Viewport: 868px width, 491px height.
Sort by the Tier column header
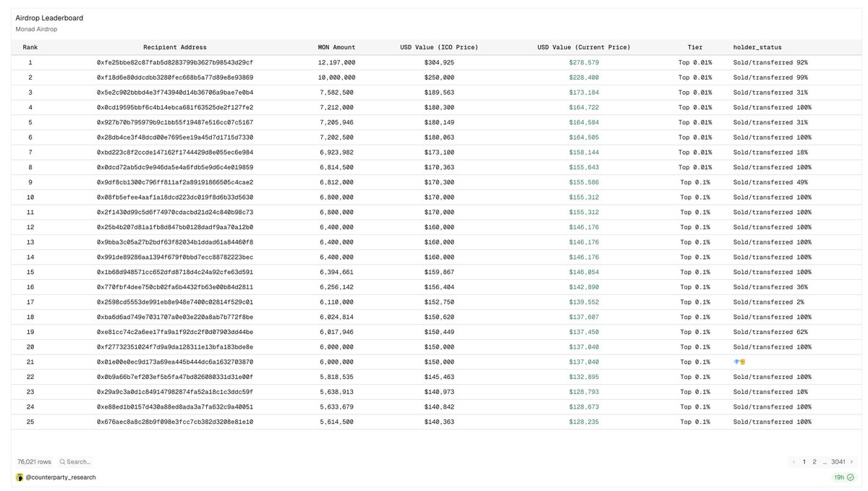coord(694,47)
